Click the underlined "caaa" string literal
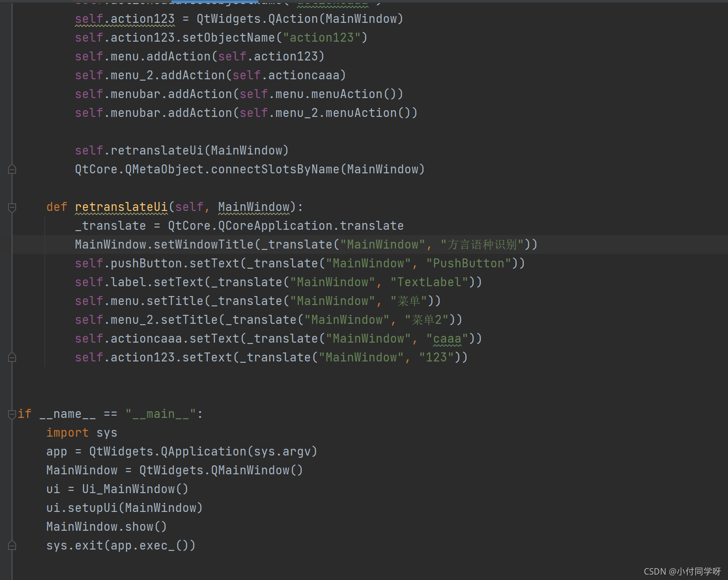Image resolution: width=728 pixels, height=580 pixels. click(x=447, y=339)
